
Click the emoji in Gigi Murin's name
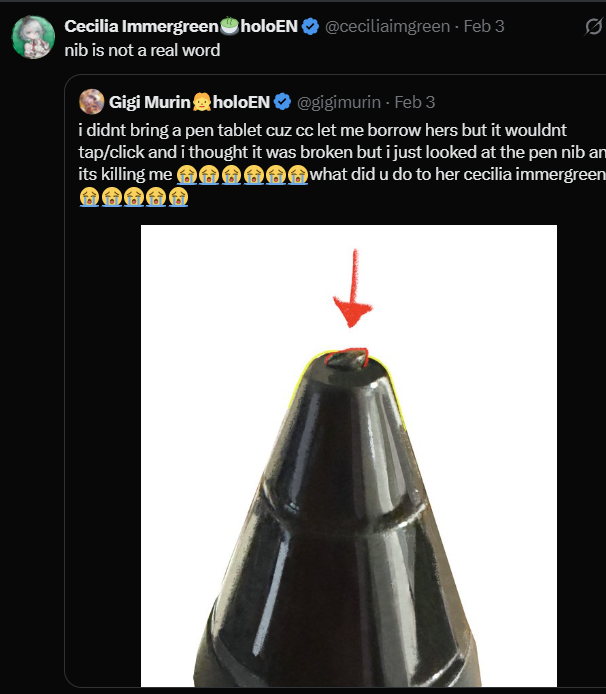202,102
